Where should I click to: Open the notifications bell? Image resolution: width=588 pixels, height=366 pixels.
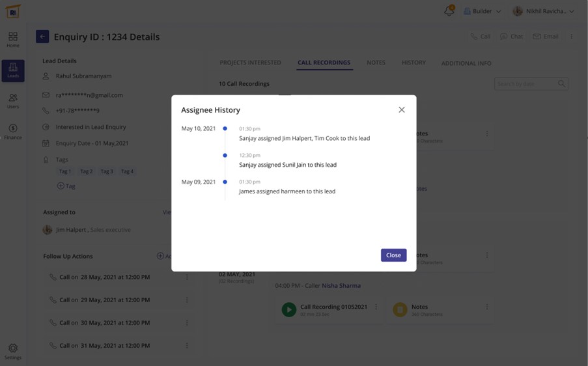pos(449,11)
